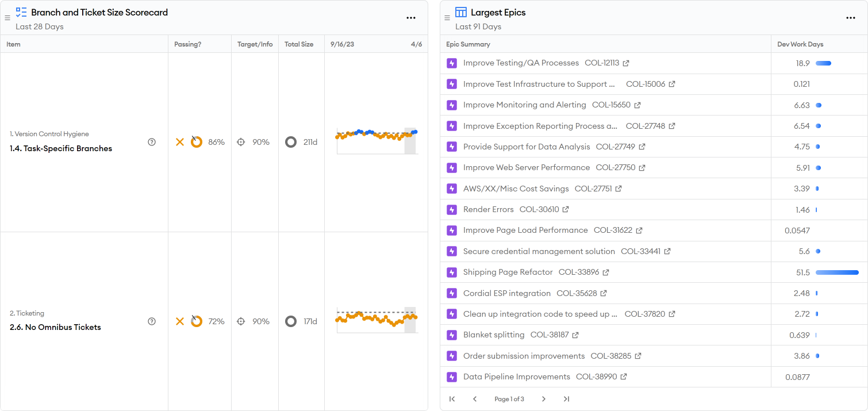Click the help question mark for Ticketing
The image size is (868, 411).
point(151,321)
